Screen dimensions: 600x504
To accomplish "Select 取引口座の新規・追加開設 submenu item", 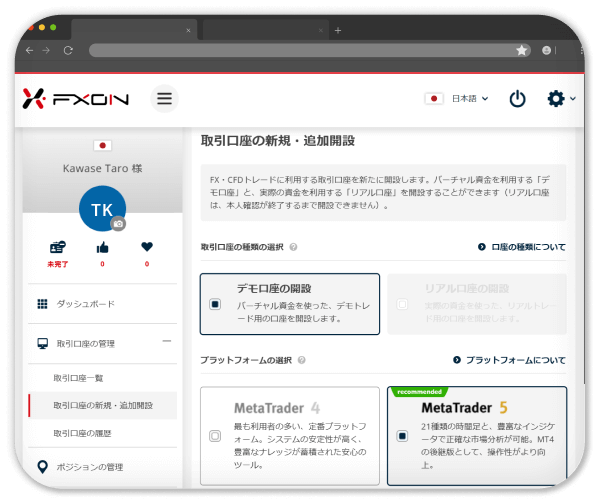I will pyautogui.click(x=103, y=406).
